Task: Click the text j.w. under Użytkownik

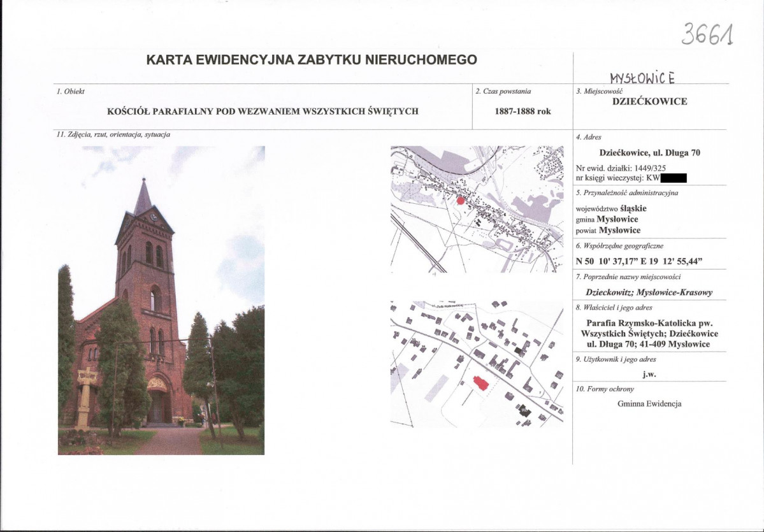Action: tap(649, 374)
